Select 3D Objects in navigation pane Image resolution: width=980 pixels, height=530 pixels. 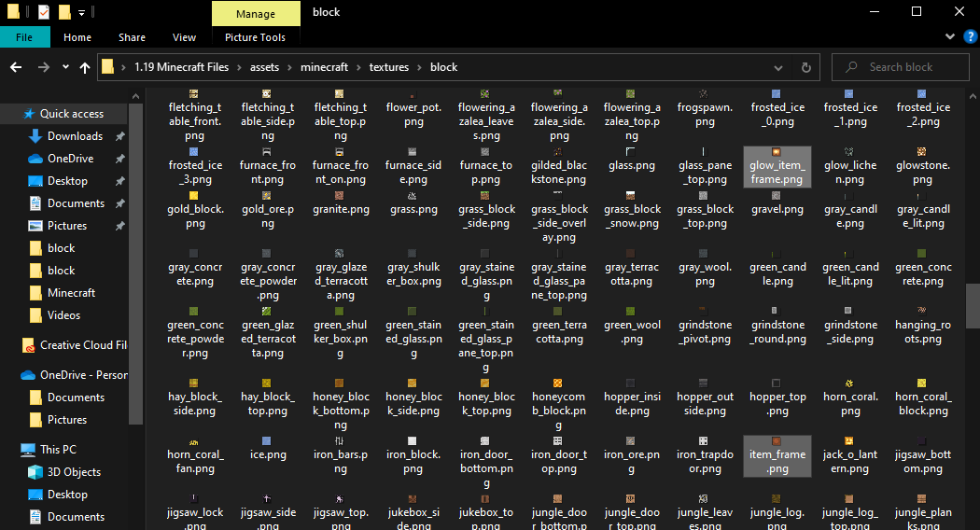coord(74,472)
